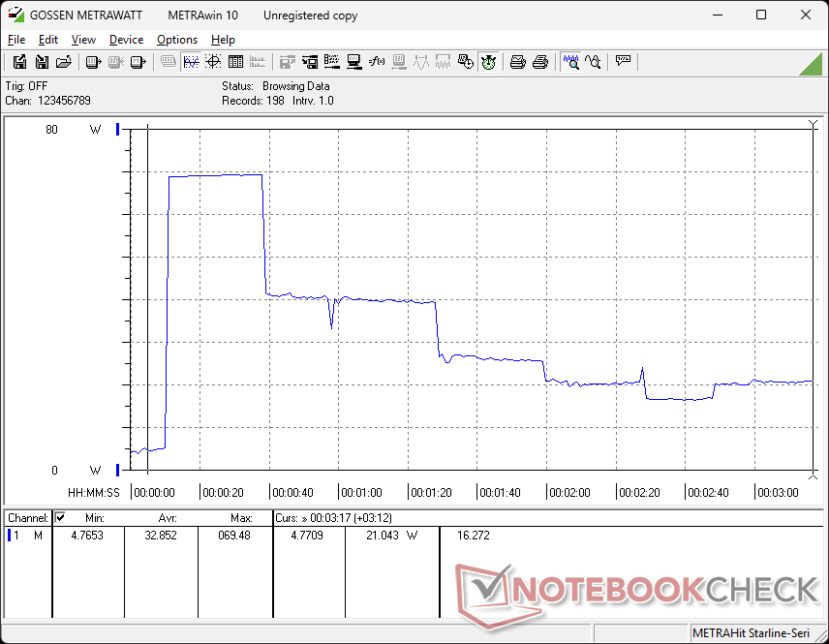Click the blue upper Y-axis range marker
This screenshot has width=829, height=644.
click(x=118, y=130)
